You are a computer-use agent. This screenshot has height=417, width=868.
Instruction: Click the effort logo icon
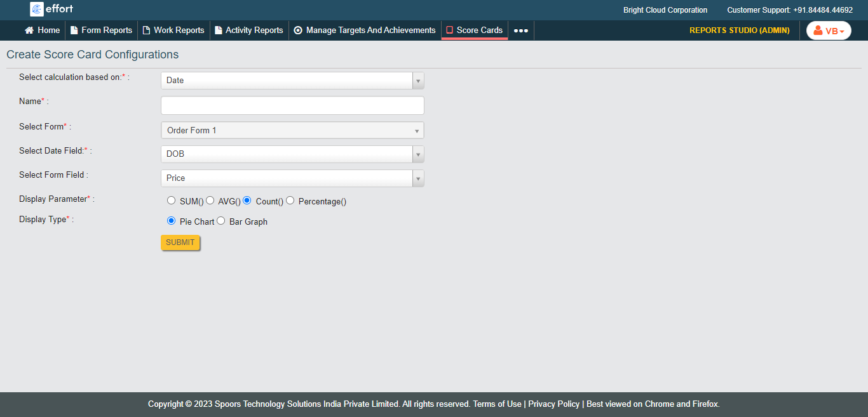37,10
